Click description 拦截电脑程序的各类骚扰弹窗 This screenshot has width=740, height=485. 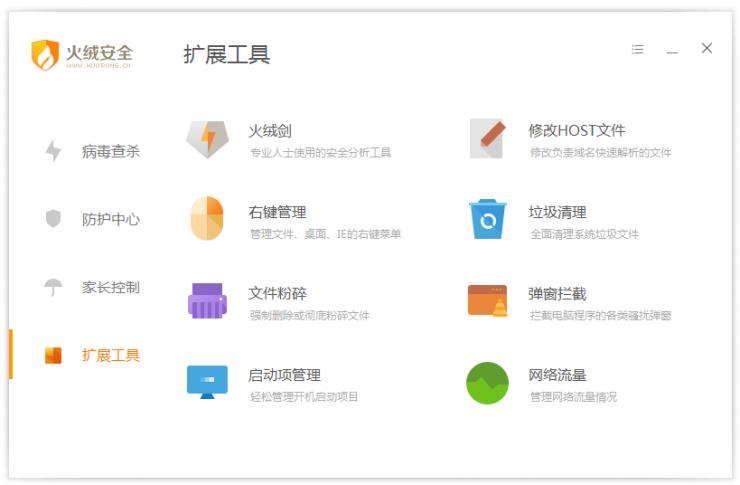coord(601,315)
